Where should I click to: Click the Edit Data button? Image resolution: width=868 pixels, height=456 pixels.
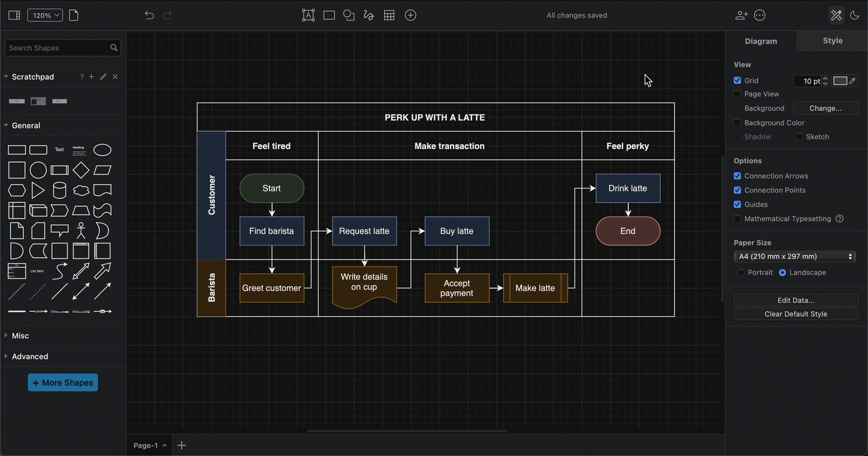[796, 300]
